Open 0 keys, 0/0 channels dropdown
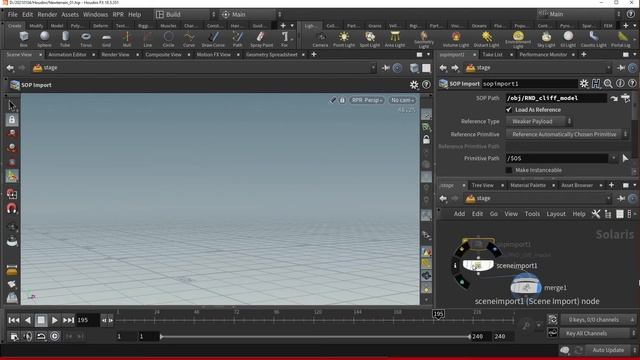The height and width of the screenshot is (360, 640). (598, 320)
